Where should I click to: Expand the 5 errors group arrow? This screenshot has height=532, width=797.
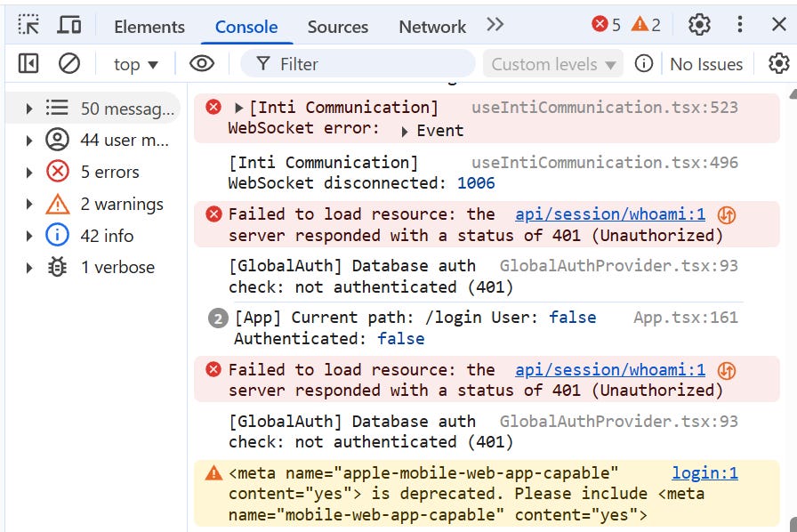[29, 173]
